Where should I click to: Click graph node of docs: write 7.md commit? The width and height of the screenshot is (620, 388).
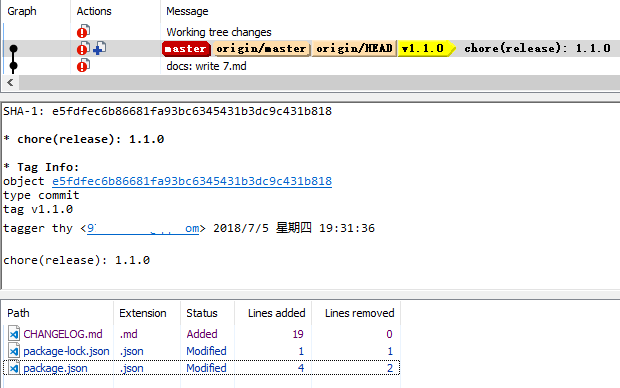tap(13, 66)
